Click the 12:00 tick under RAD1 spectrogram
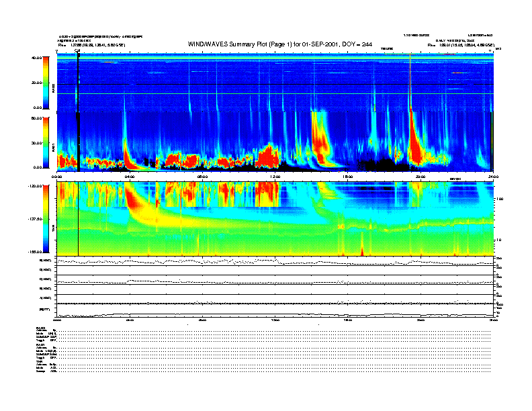 [275, 177]
